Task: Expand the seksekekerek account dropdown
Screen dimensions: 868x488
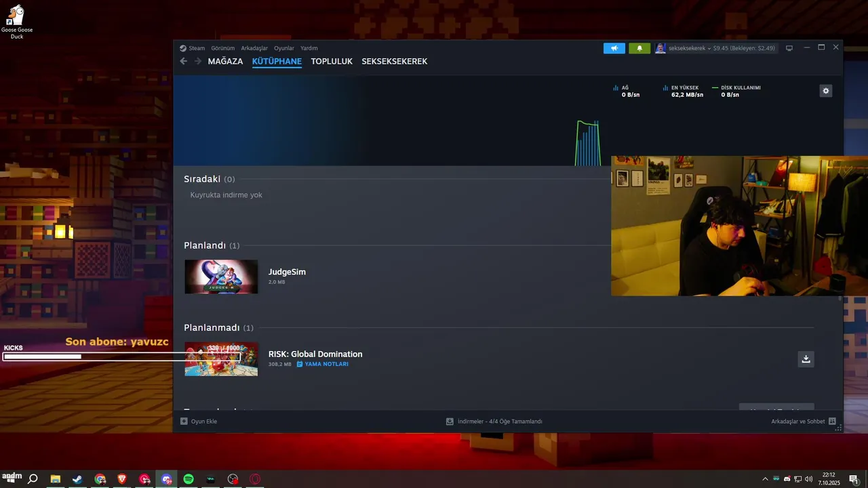Action: [x=709, y=48]
